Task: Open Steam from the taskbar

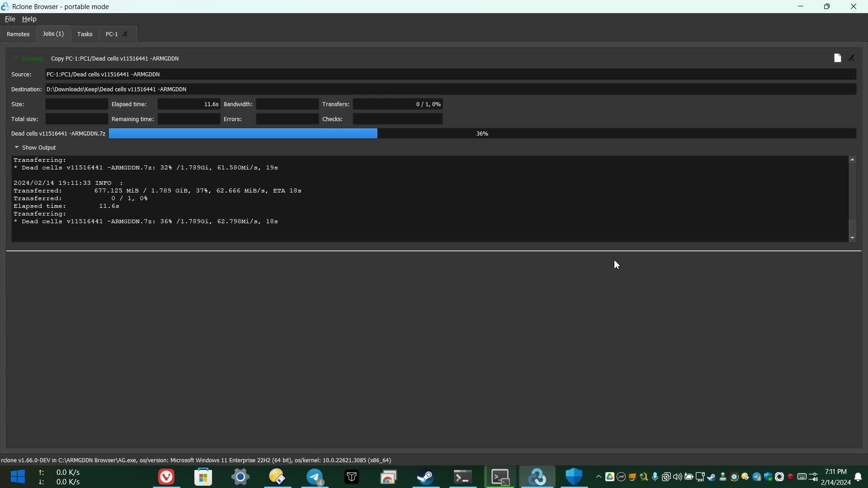Action: coord(425,477)
